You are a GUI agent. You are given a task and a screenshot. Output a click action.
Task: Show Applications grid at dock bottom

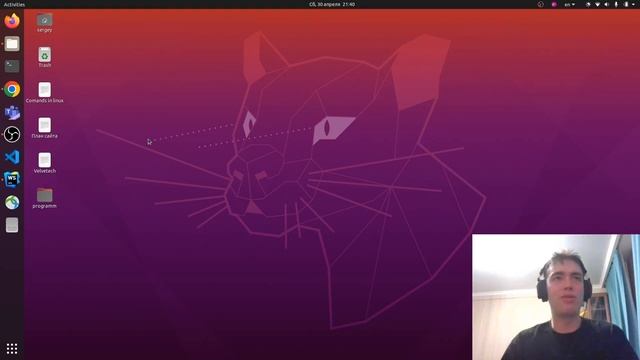pos(12,348)
